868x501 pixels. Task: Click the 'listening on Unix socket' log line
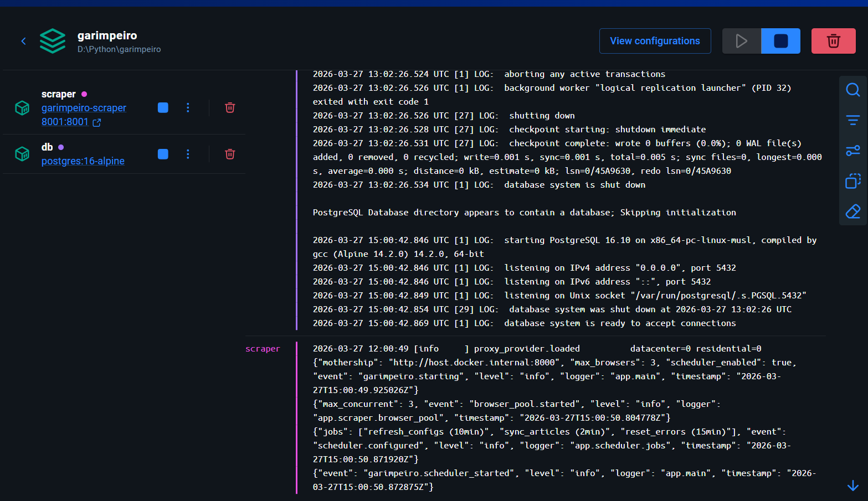(559, 296)
